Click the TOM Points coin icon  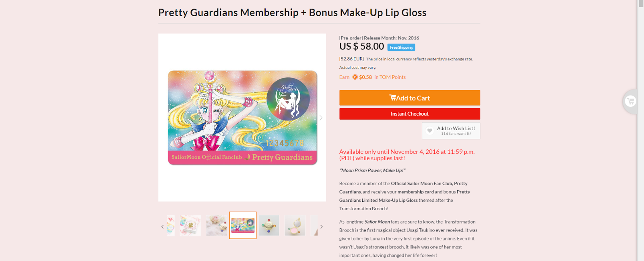[355, 77]
